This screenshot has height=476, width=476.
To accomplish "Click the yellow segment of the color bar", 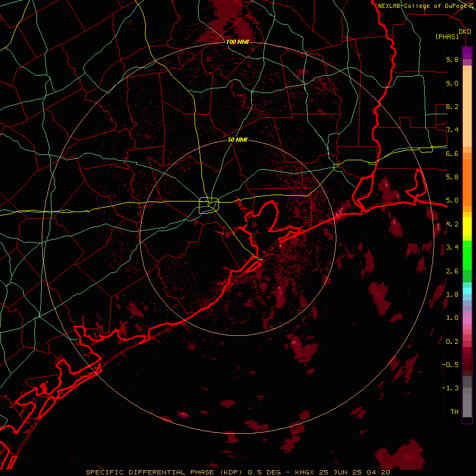I will tap(467, 226).
